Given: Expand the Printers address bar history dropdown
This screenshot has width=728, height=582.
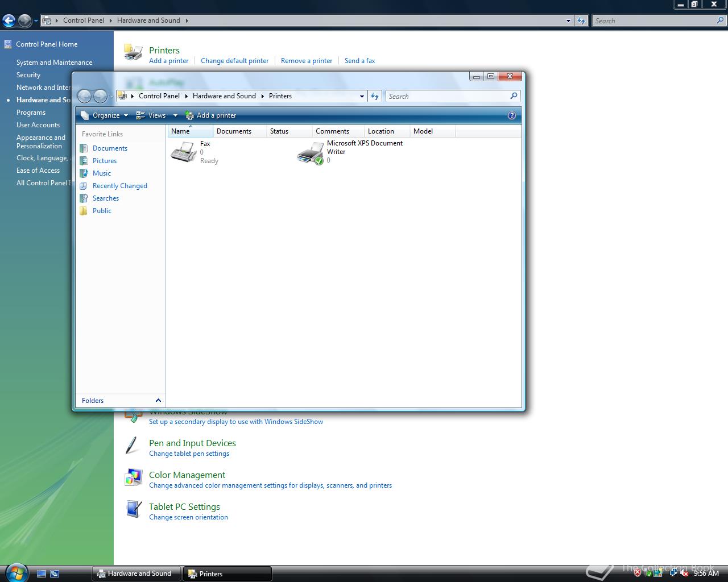Looking at the screenshot, I should pos(362,96).
